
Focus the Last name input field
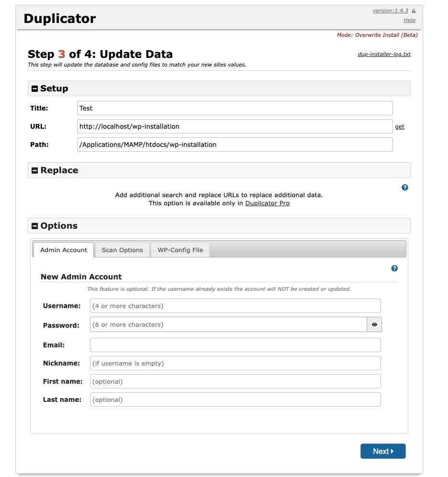[235, 399]
